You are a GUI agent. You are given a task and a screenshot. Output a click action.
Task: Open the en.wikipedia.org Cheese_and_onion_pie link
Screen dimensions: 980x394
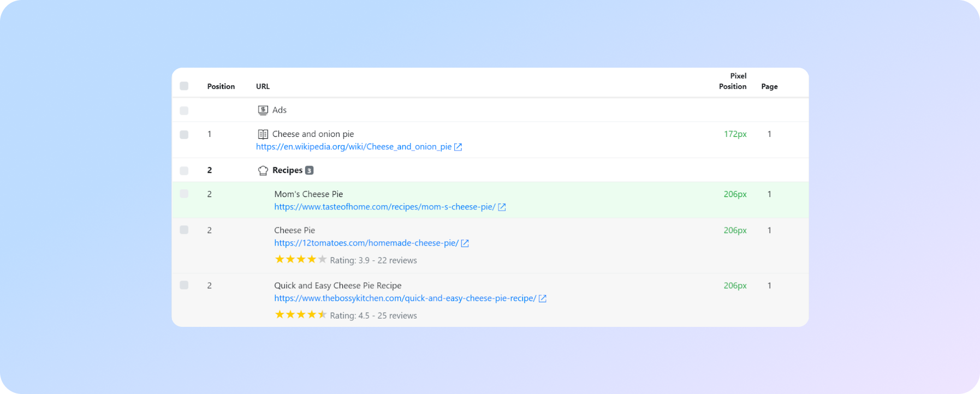[353, 147]
